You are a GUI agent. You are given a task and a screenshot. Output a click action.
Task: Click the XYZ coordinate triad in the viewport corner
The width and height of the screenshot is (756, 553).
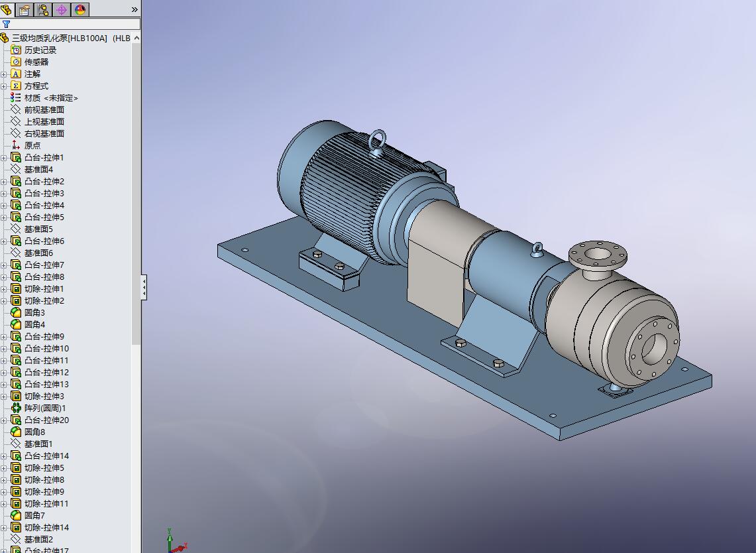(x=176, y=542)
